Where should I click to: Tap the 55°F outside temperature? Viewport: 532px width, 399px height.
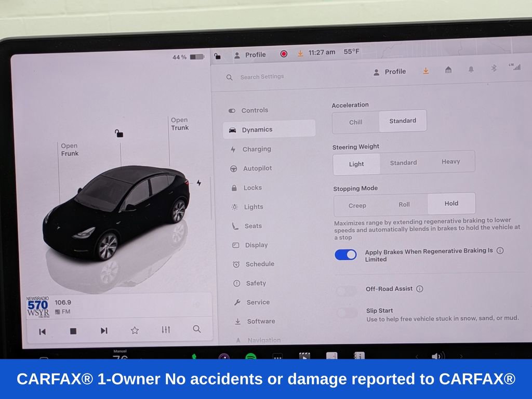[x=351, y=51]
